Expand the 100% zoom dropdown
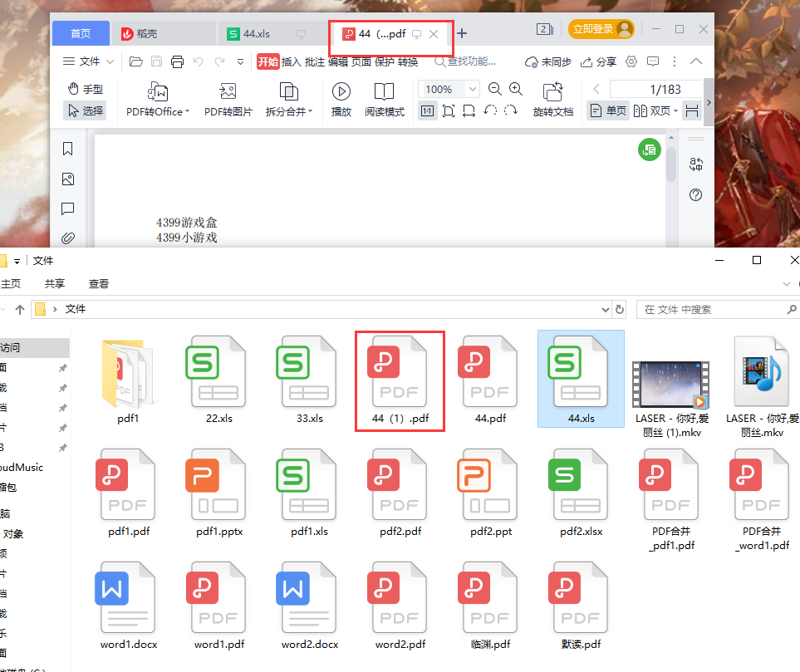Screen dimensions: 800x672 point(473,89)
